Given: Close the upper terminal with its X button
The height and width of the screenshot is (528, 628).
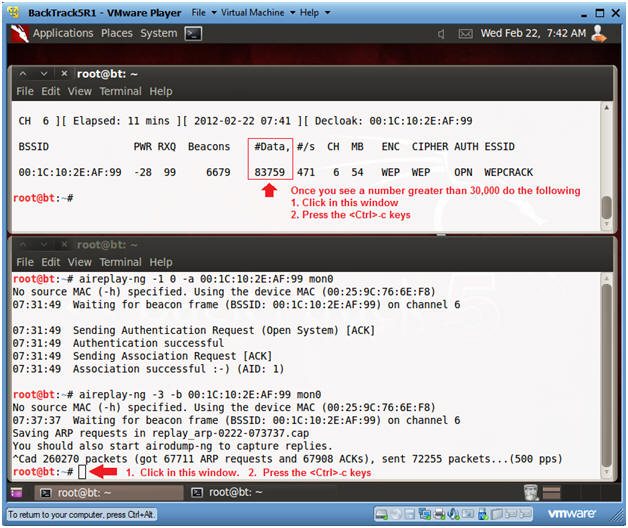Looking at the screenshot, I should (x=64, y=74).
